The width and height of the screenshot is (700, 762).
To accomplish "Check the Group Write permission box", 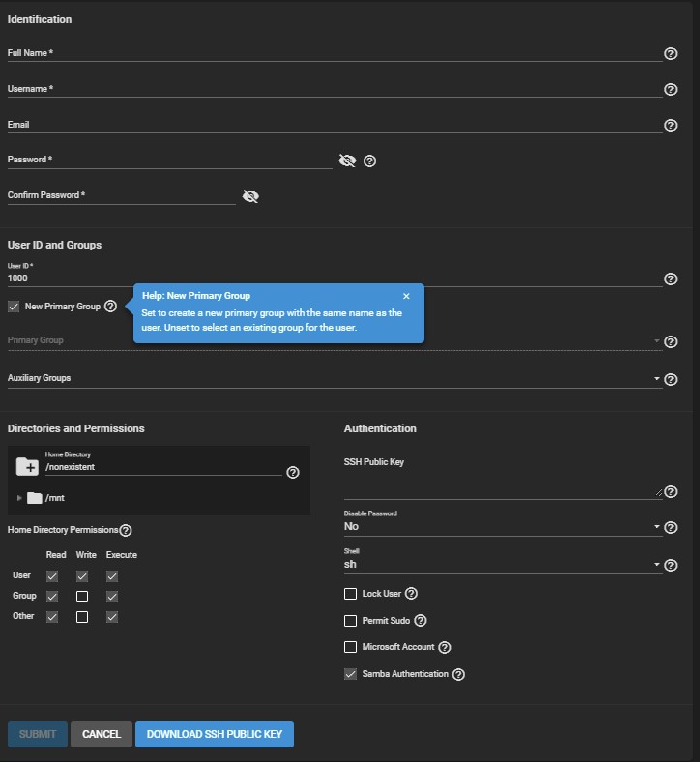I will 82,597.
